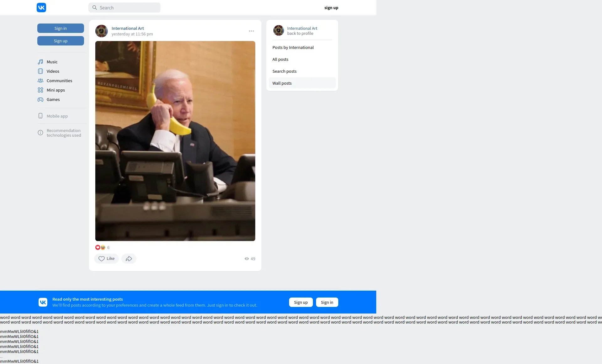Click the Recommendation technologies info icon
This screenshot has height=364, width=602.
[x=40, y=133]
